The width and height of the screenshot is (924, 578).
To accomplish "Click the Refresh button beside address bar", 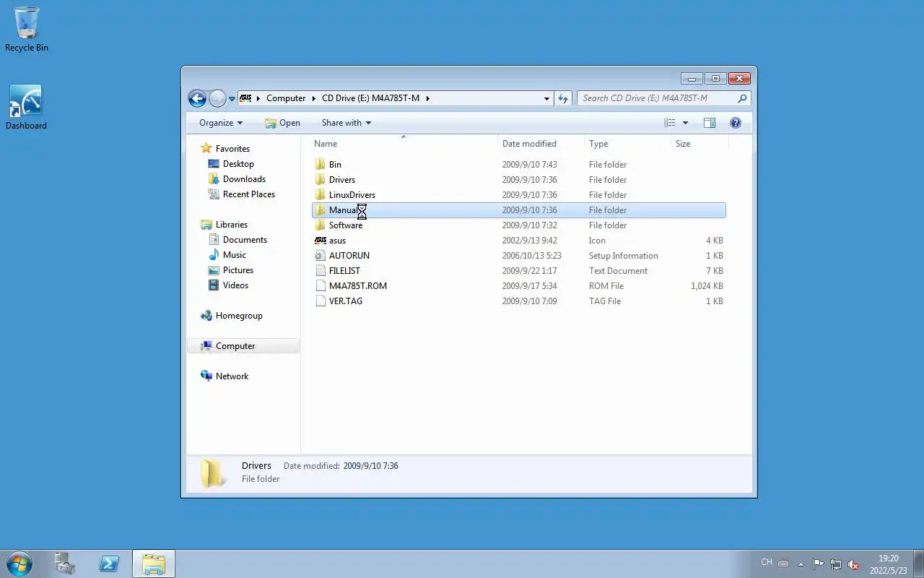I will point(563,98).
